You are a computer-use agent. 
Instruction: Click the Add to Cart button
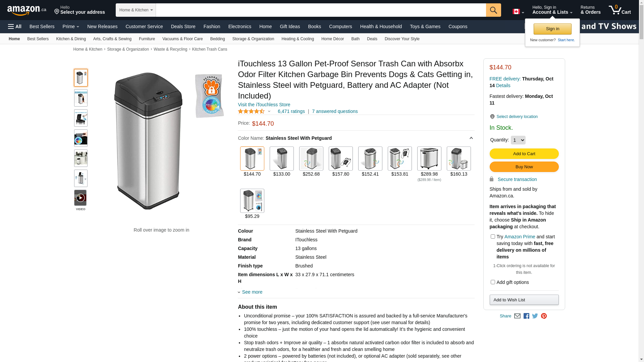pos(524,154)
